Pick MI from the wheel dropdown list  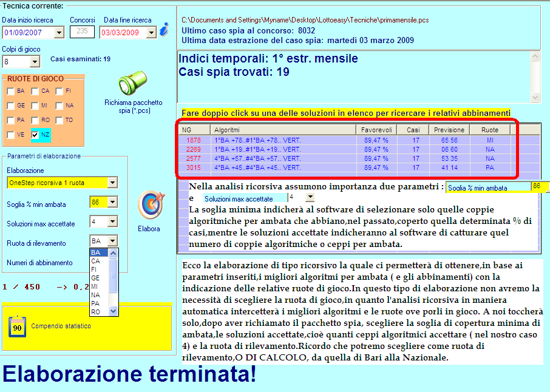pyautogui.click(x=100, y=286)
